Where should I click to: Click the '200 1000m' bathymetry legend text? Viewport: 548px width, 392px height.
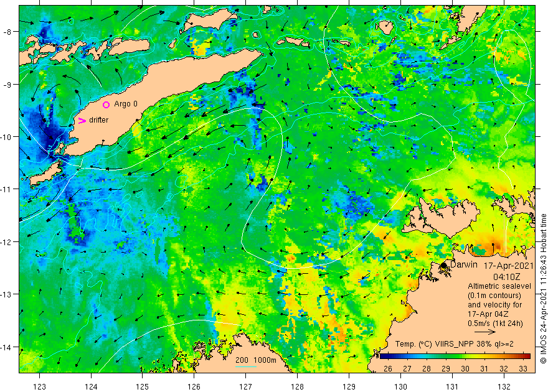(x=256, y=360)
